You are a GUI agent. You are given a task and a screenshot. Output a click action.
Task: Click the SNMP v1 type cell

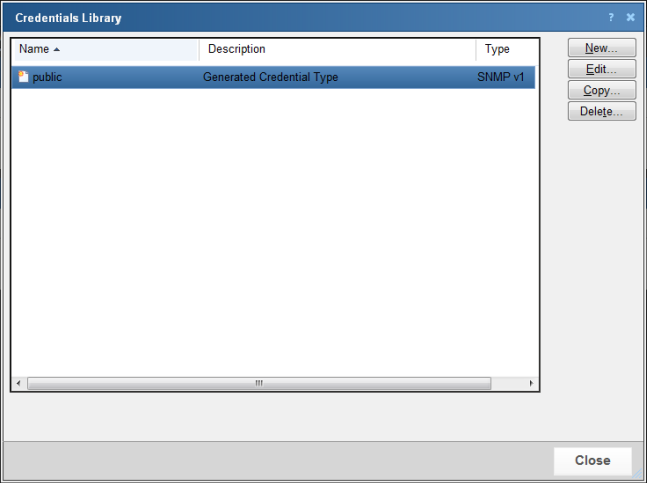501,77
